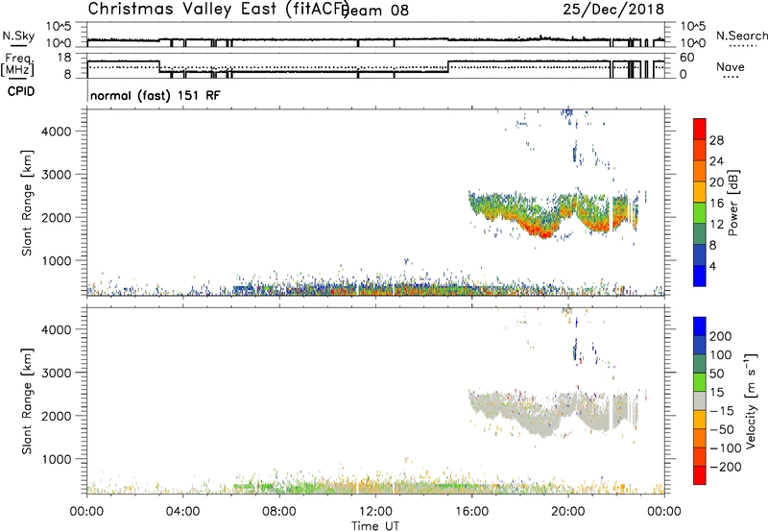
Task: Click the 'normal (fast) 151 RF' text
Action: [x=156, y=95]
